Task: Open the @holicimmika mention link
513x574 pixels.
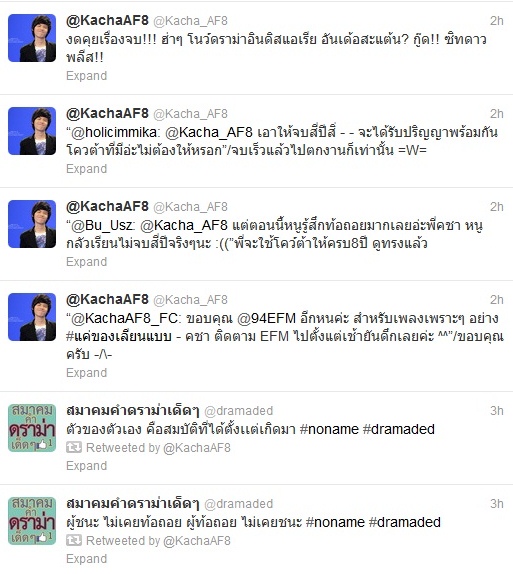Action: tap(116, 133)
